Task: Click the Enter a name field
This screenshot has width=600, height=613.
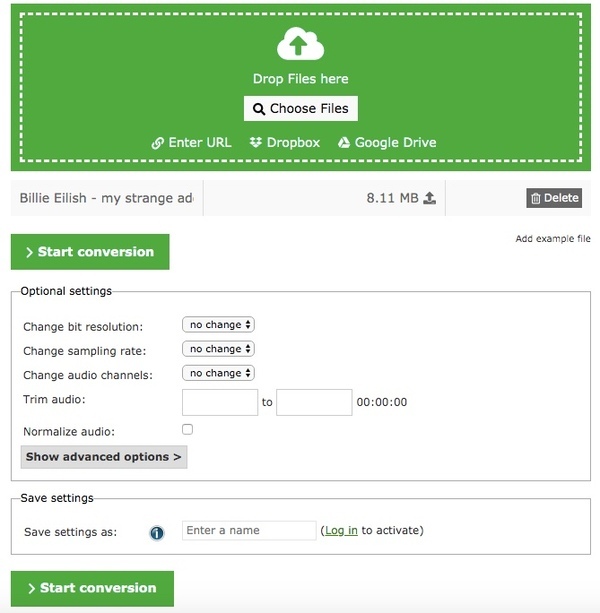Action: [249, 530]
